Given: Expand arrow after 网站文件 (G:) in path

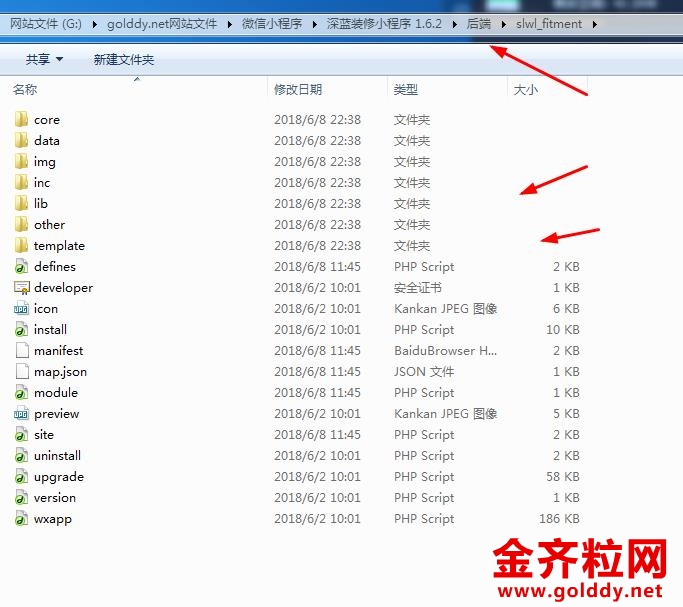Looking at the screenshot, I should 95,24.
